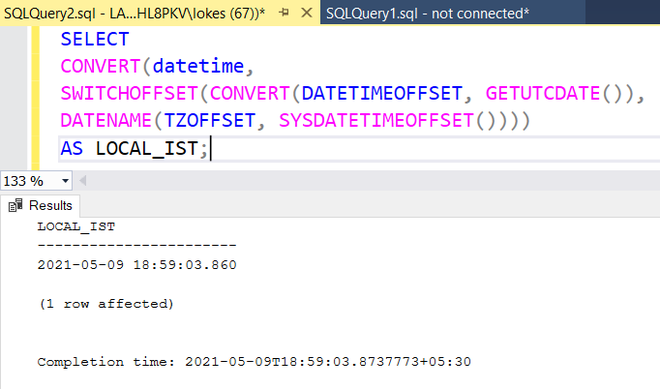Click the editor scroll-left arrow

(x=83, y=181)
